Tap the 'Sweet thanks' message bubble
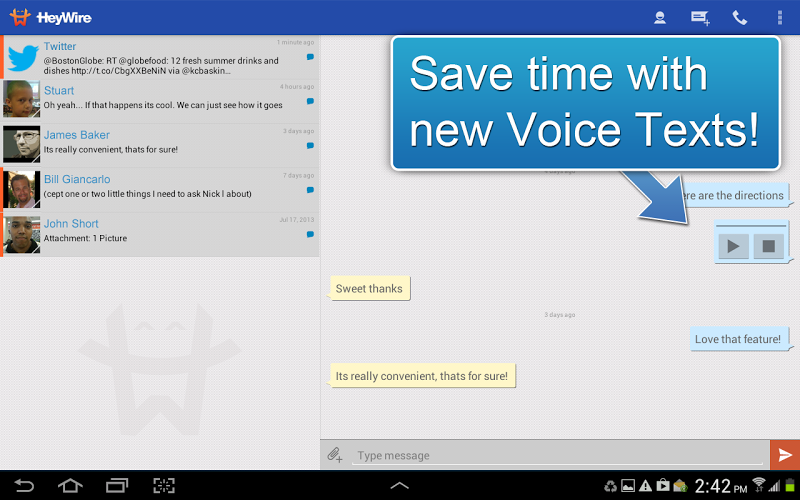Image resolution: width=800 pixels, height=500 pixels. [369, 288]
